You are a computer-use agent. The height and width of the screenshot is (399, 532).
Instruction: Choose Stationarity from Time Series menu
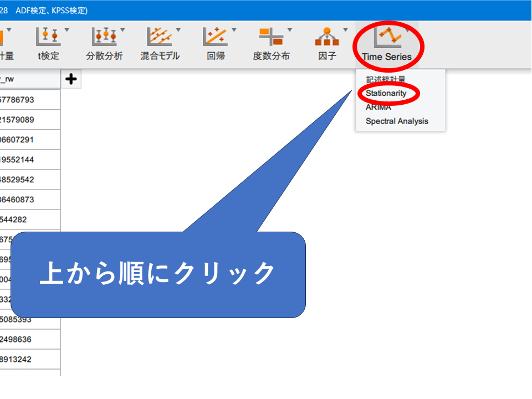[386, 93]
